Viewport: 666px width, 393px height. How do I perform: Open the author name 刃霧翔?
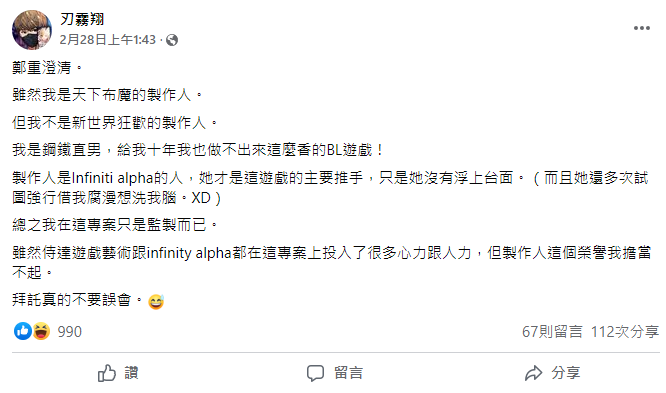(x=82, y=19)
